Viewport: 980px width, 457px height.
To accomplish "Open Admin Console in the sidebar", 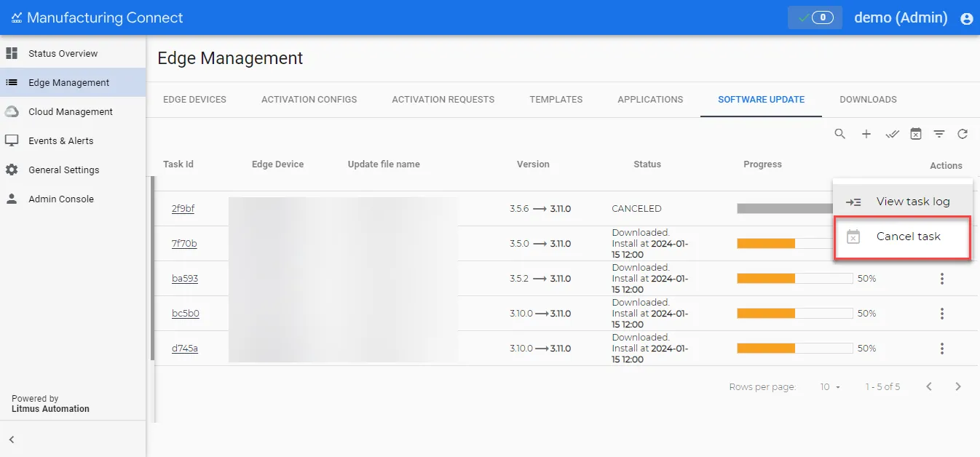I will pos(73,199).
